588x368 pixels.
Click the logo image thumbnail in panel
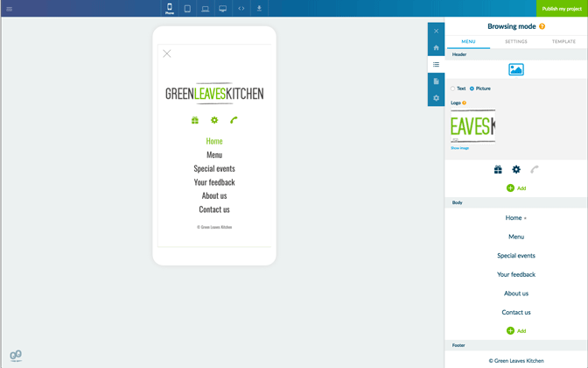(x=472, y=126)
